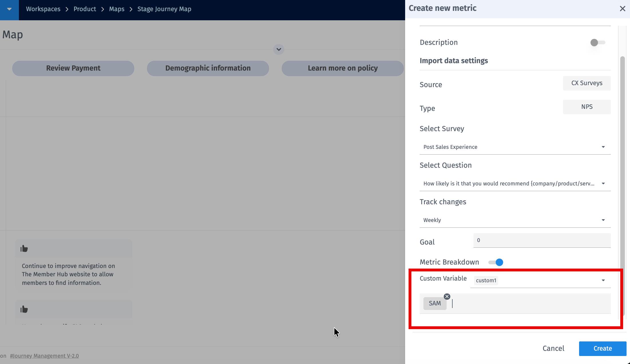Cancel the new metric creation

pyautogui.click(x=553, y=348)
